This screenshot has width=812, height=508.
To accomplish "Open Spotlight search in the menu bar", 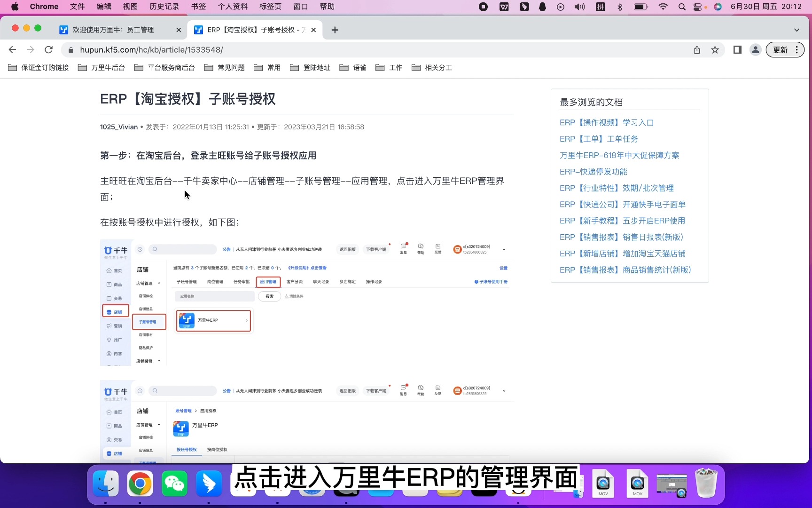I will click(x=682, y=7).
